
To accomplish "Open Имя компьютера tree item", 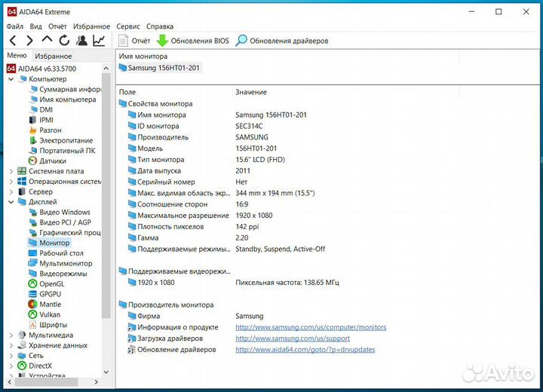I will point(63,100).
